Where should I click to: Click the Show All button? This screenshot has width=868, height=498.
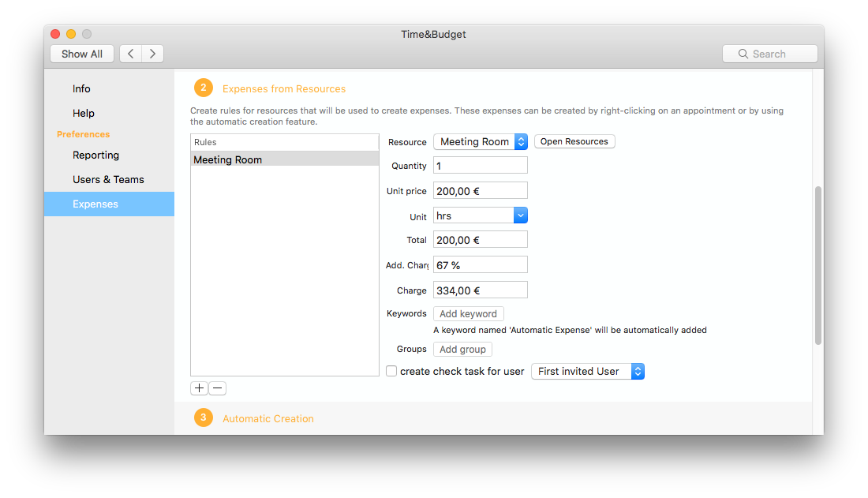(x=82, y=54)
